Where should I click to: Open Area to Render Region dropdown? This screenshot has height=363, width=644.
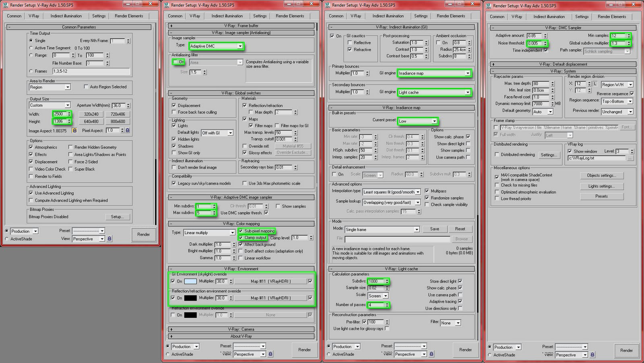[x=50, y=87]
